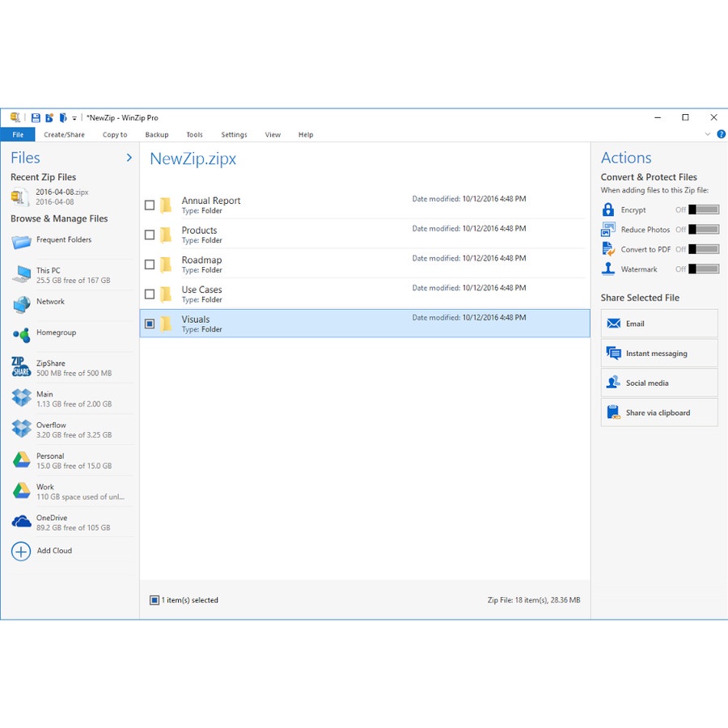728x728 pixels.
Task: Open the Create/Share ribbon tab
Action: 64,134
